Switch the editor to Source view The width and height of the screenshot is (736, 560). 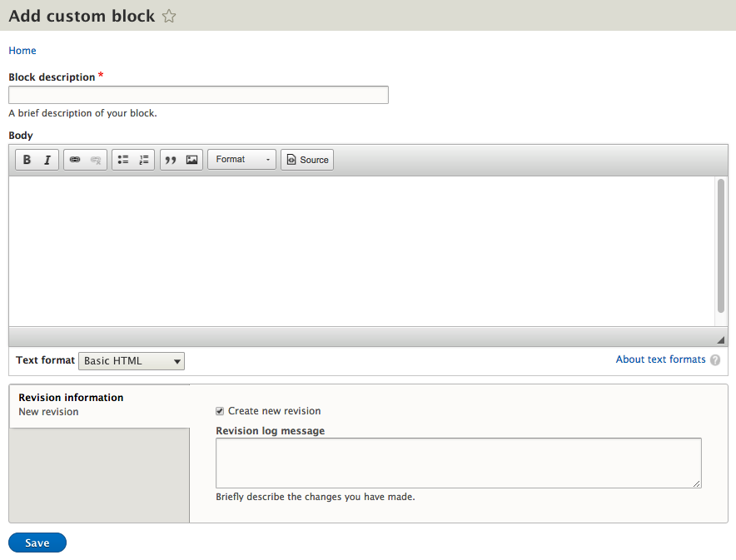[x=307, y=160]
